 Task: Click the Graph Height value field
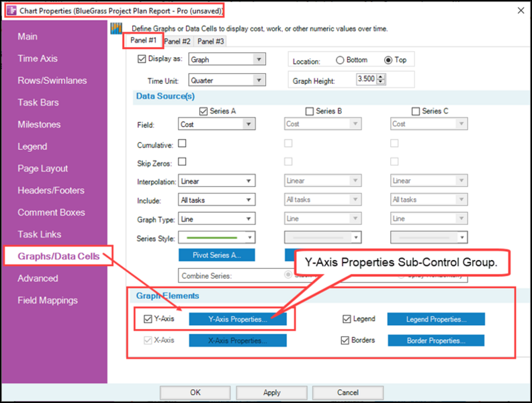pyautogui.click(x=367, y=79)
